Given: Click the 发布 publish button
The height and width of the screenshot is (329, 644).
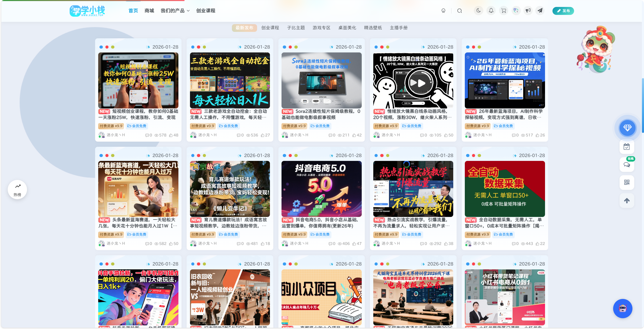Looking at the screenshot, I should click(x=563, y=11).
